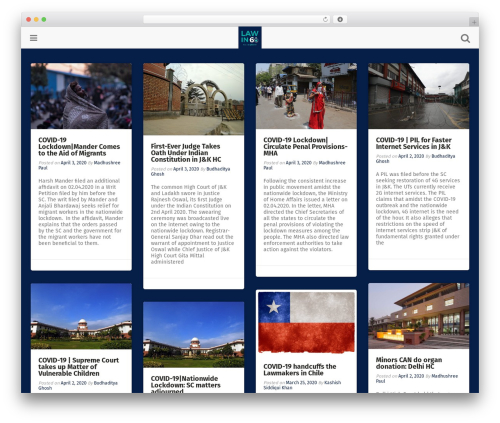Open 'PIL for Faster Internet Services' title
The image size is (500, 423).
coord(413,143)
